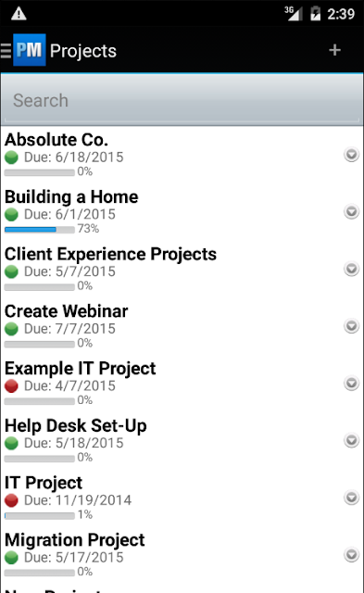This screenshot has width=364, height=593.
Task: Tap the battery charging icon
Action: point(315,14)
